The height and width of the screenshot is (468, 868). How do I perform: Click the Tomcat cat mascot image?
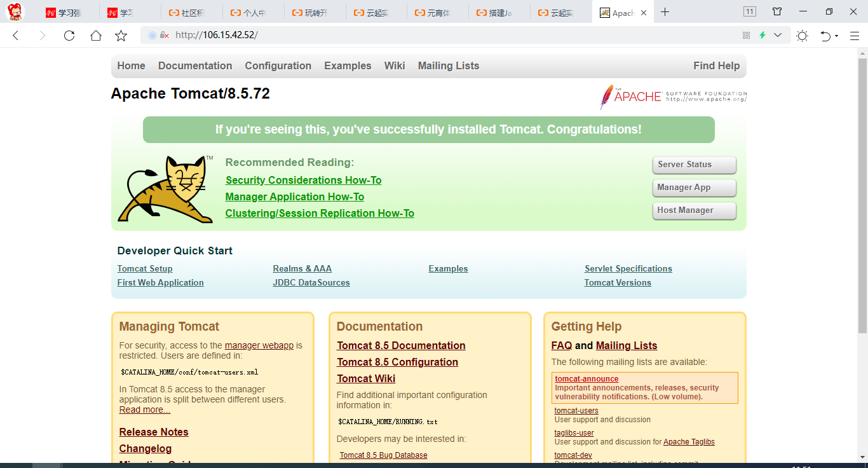[166, 189]
